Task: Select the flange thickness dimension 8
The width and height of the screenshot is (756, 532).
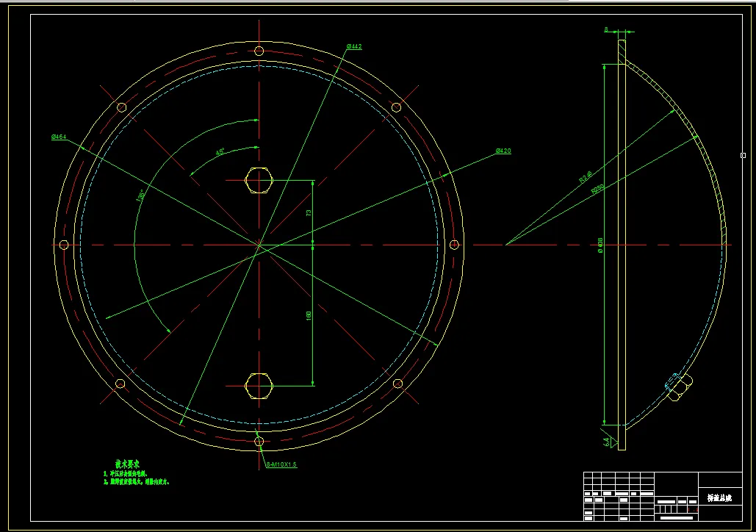Action: click(606, 30)
